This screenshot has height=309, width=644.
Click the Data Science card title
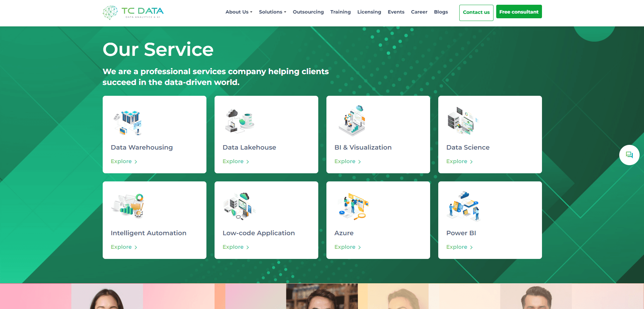[468, 148]
